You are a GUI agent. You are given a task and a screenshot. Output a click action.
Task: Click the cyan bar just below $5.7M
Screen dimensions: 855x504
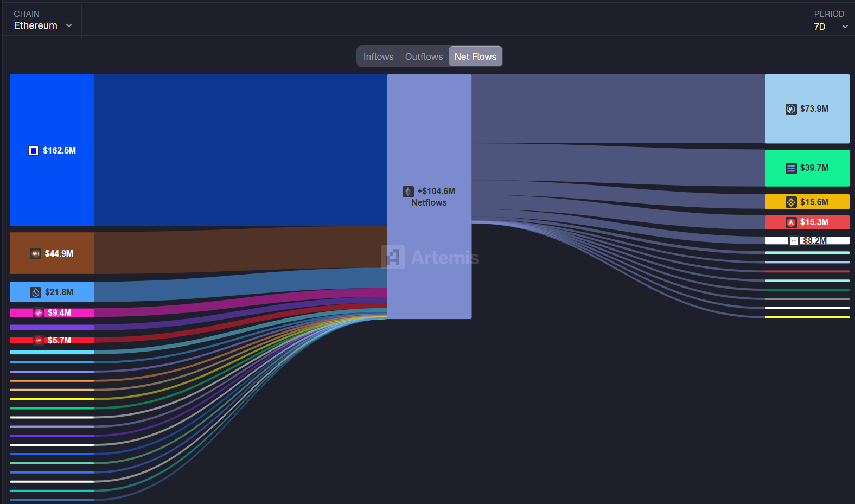tap(52, 352)
